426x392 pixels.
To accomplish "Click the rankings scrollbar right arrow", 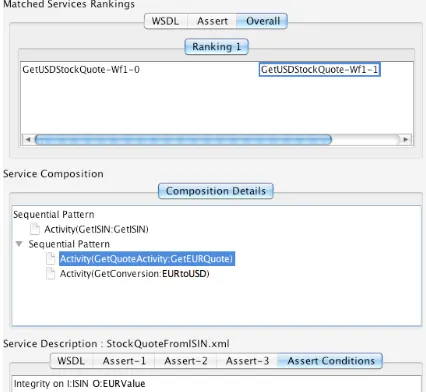I will pyautogui.click(x=405, y=139).
